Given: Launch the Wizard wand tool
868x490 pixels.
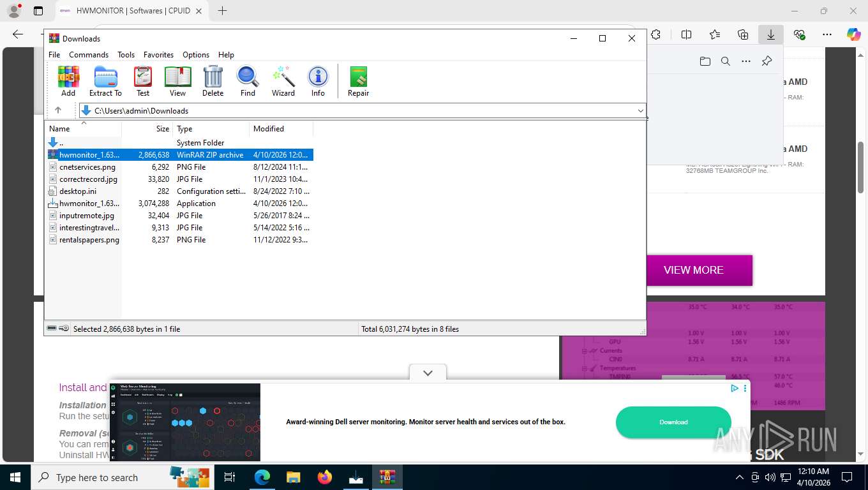Looking at the screenshot, I should tap(283, 81).
